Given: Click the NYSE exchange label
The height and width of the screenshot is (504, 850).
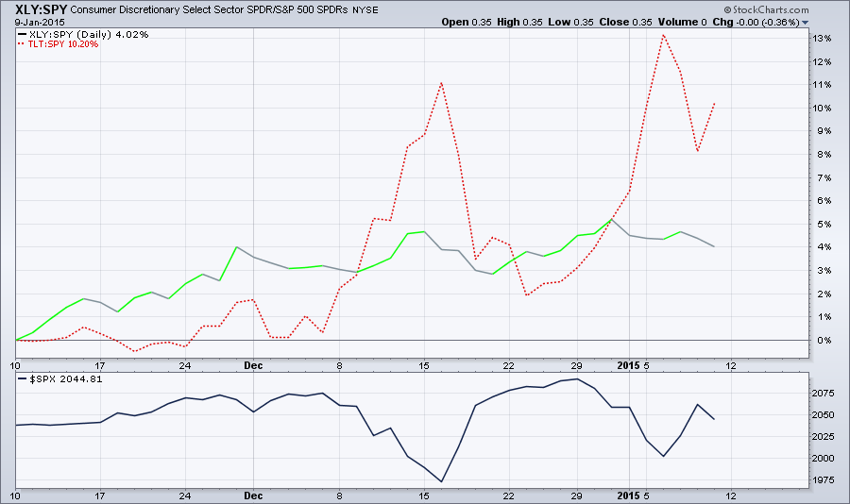Looking at the screenshot, I should [x=365, y=10].
